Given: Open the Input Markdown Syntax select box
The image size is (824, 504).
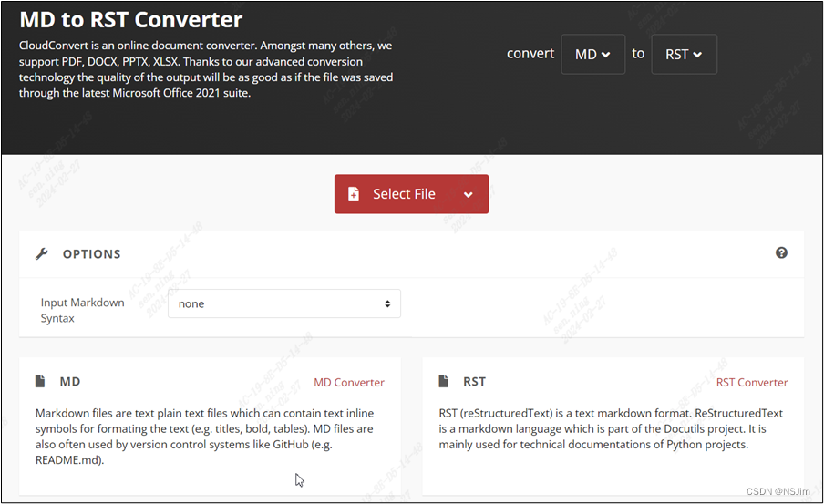Looking at the screenshot, I should [283, 303].
